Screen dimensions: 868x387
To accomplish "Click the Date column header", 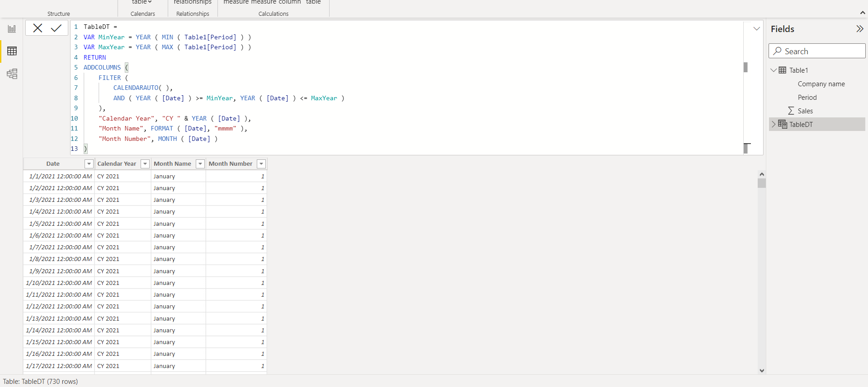I will pyautogui.click(x=53, y=164).
